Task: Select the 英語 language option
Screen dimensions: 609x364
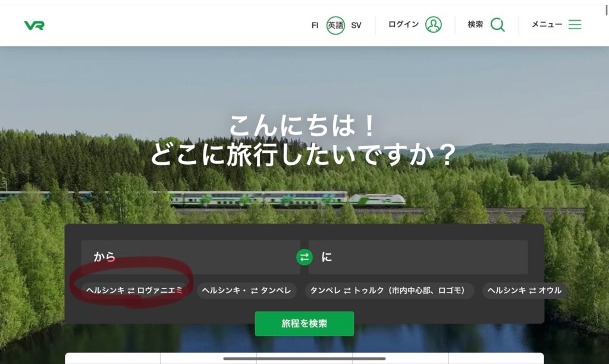Action: (335, 25)
